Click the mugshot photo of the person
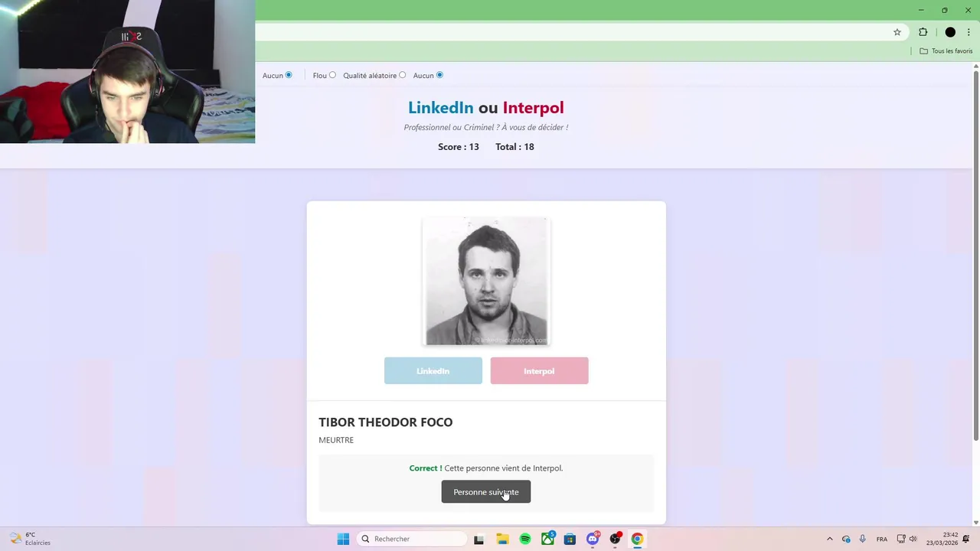 click(x=486, y=281)
